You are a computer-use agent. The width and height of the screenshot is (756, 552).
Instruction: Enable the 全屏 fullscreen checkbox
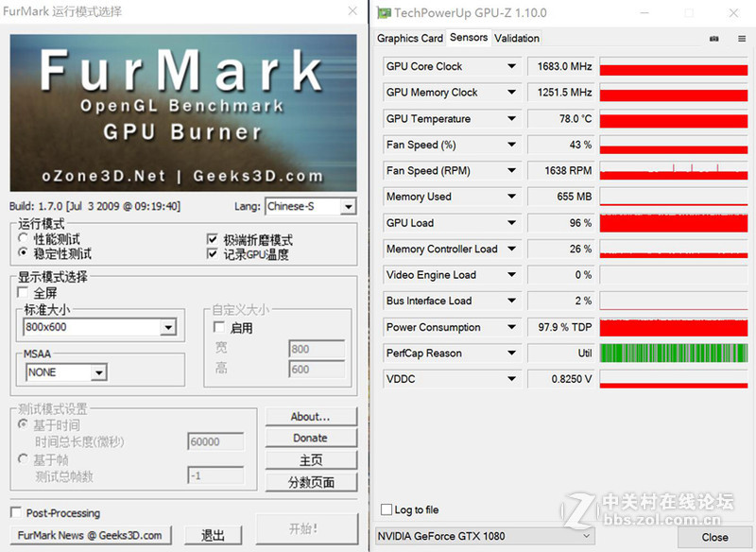22,292
